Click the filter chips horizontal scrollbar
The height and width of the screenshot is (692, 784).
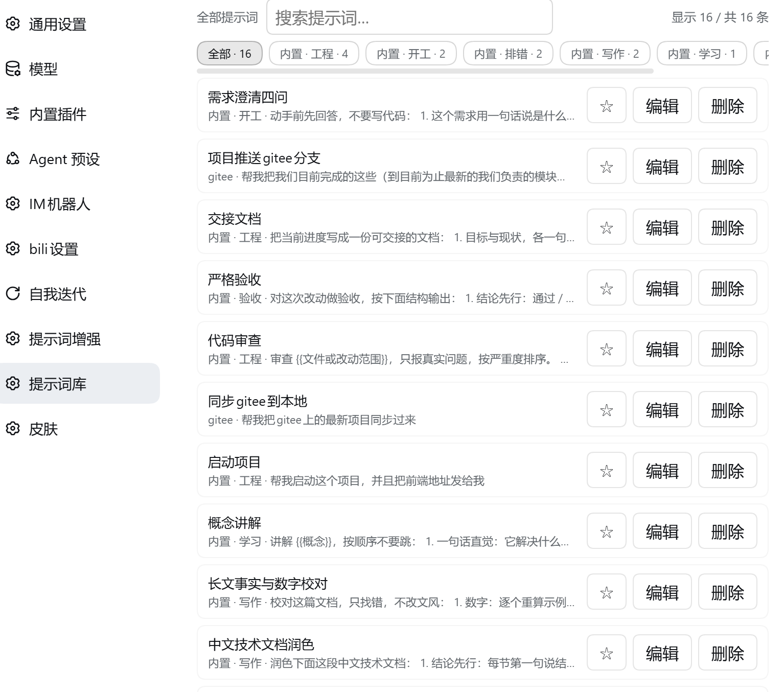point(425,71)
